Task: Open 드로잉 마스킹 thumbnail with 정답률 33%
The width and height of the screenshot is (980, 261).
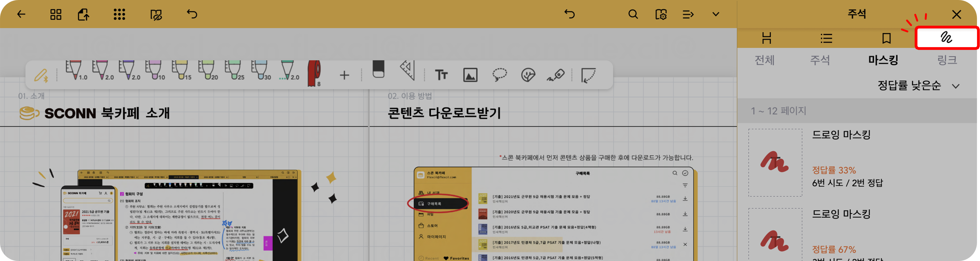Action: pyautogui.click(x=775, y=163)
